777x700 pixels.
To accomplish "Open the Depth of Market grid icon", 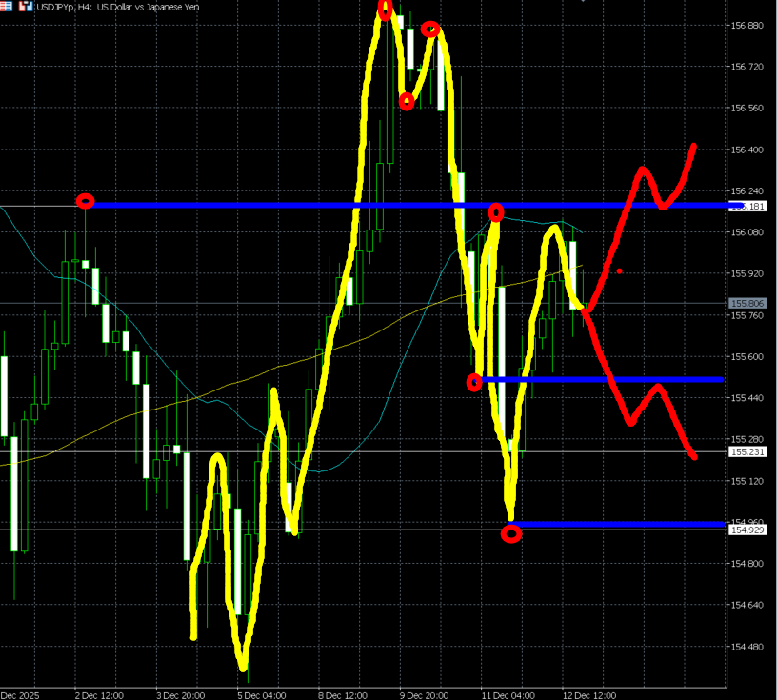I will [8, 6].
